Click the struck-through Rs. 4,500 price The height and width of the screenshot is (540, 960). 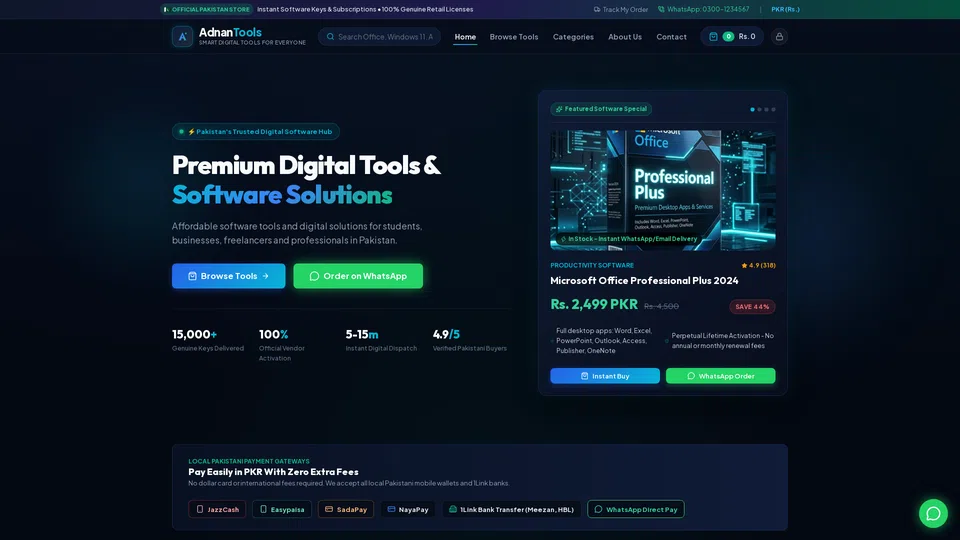[661, 306]
